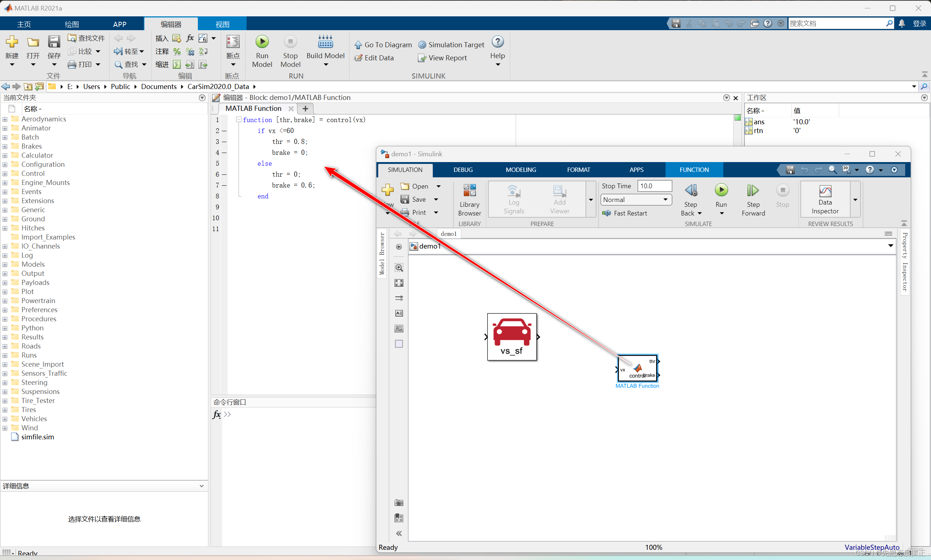Click the Build Model icon
This screenshot has width=931, height=560.
(325, 42)
